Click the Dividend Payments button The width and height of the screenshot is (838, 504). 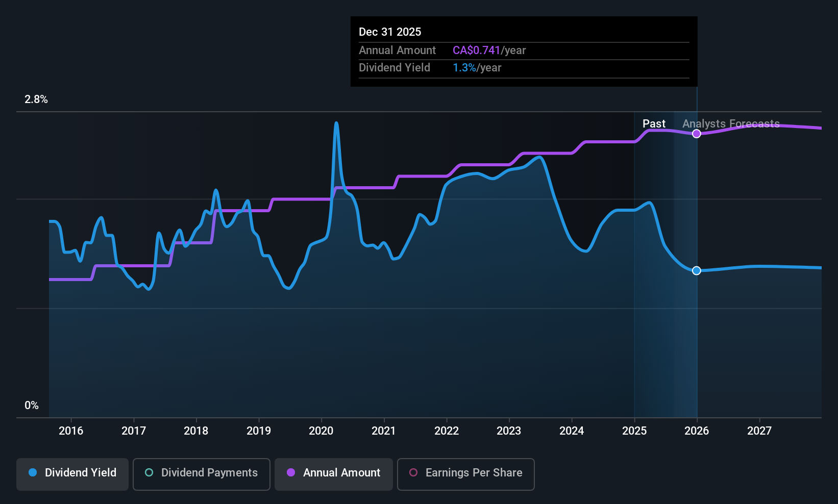[x=201, y=474]
